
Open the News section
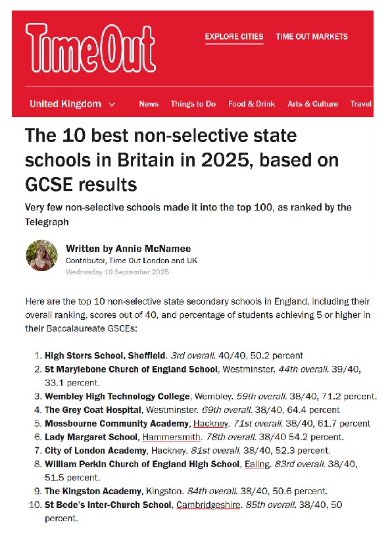(x=149, y=103)
